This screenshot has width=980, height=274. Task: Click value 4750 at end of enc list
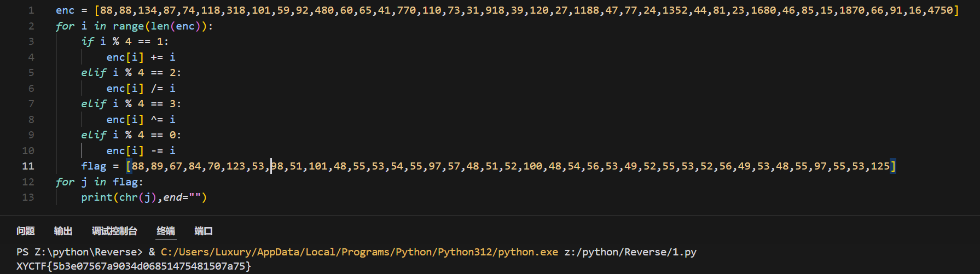tap(941, 10)
